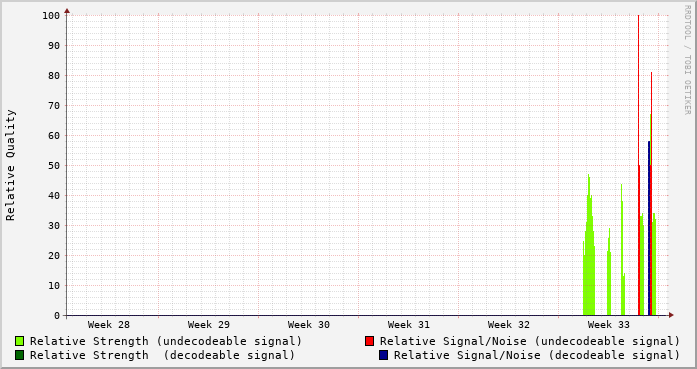
Task: Select the Week 32 axis label
Action: click(509, 325)
